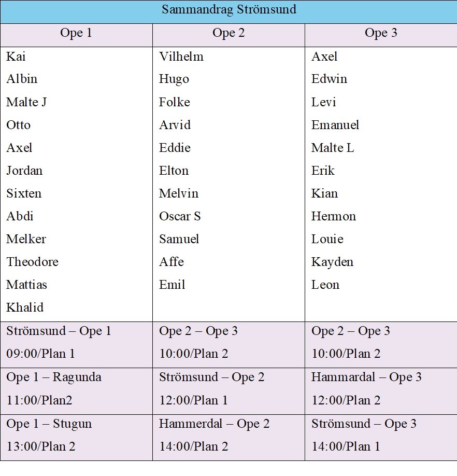Click the Strömsund – Ope 3 match text
The image size is (457, 476).
tap(364, 424)
